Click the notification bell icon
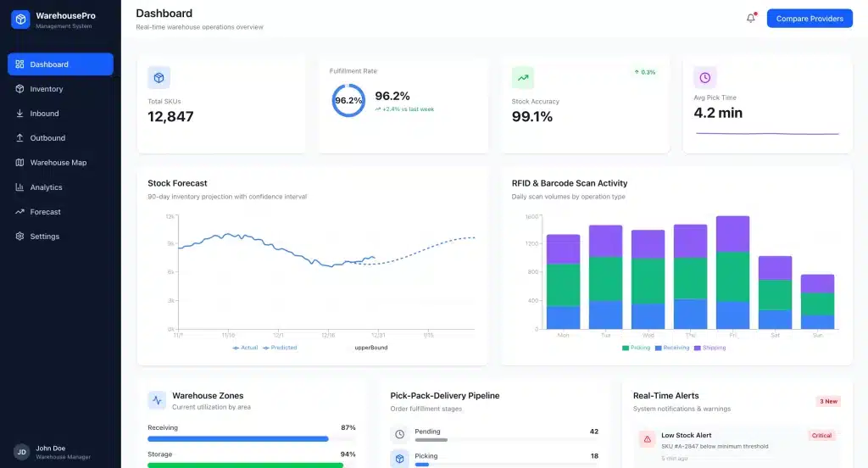Screen dimensions: 868x468 coord(750,18)
